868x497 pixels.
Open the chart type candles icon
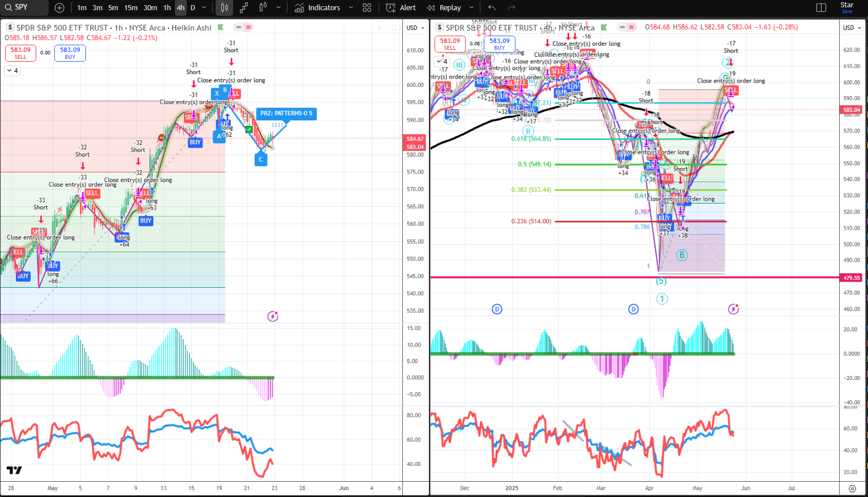coord(225,8)
